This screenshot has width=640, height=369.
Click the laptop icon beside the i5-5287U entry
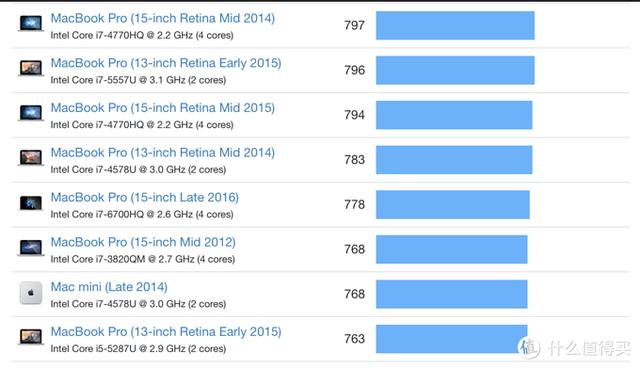31,337
